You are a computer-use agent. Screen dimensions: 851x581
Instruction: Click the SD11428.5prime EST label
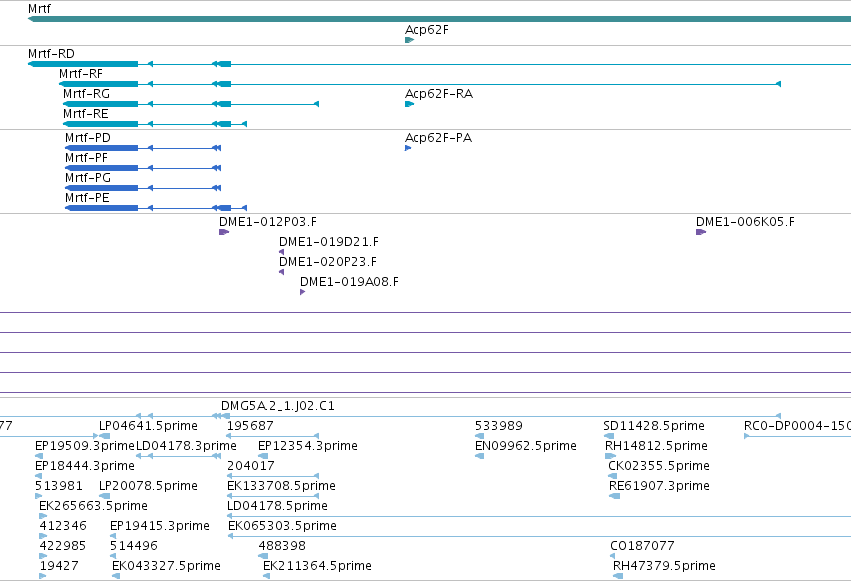654,426
